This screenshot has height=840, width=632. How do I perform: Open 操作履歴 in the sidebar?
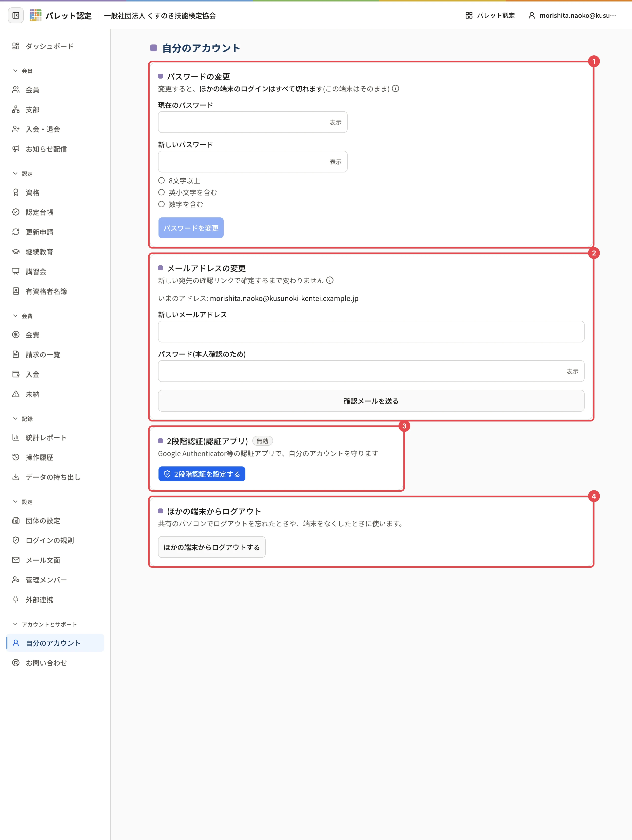pos(55,457)
